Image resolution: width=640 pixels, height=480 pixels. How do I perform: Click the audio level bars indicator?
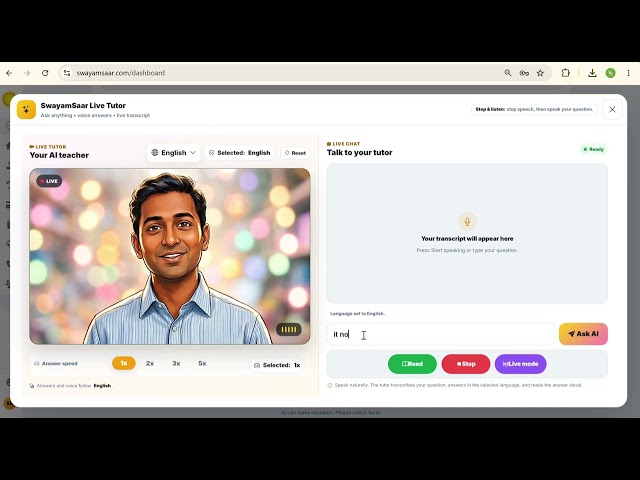point(289,329)
